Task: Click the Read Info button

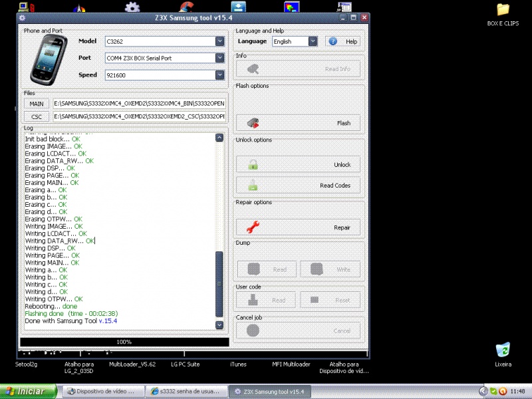Action: pyautogui.click(x=298, y=69)
